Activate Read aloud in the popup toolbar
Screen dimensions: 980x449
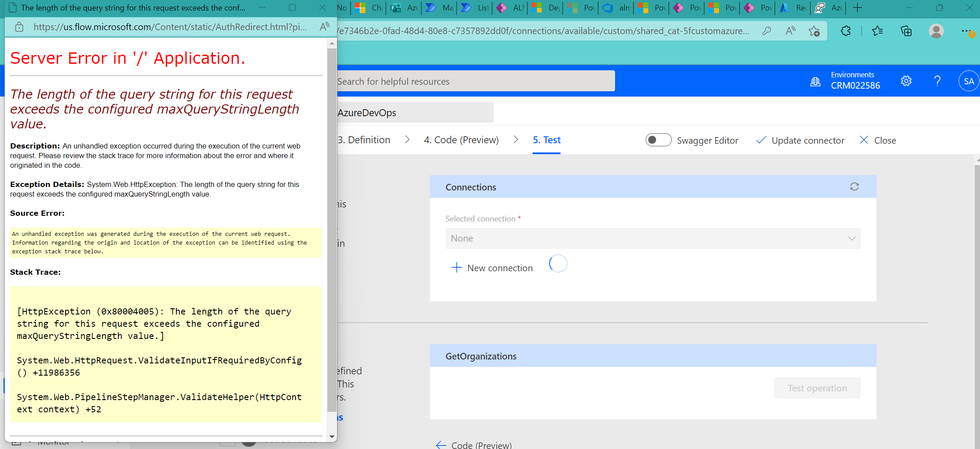[x=324, y=27]
